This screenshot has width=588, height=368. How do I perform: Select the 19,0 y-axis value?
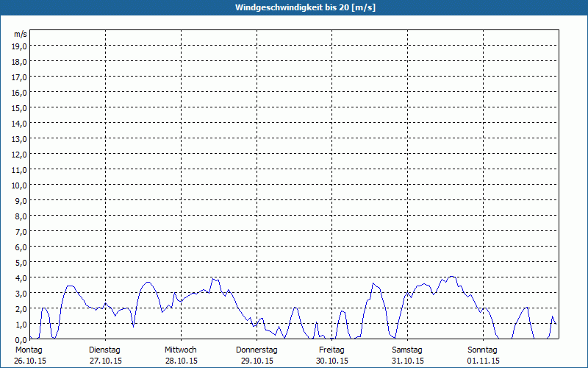click(x=19, y=46)
